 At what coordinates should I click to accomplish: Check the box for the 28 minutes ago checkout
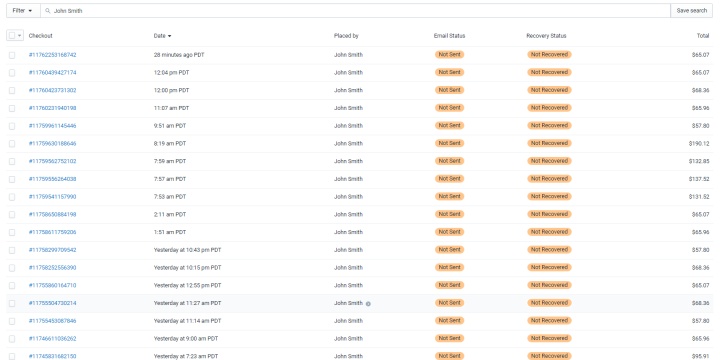[x=12, y=55]
